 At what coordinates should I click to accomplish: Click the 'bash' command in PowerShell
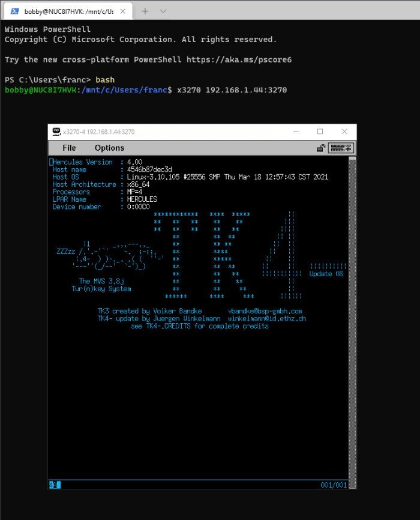tap(105, 80)
